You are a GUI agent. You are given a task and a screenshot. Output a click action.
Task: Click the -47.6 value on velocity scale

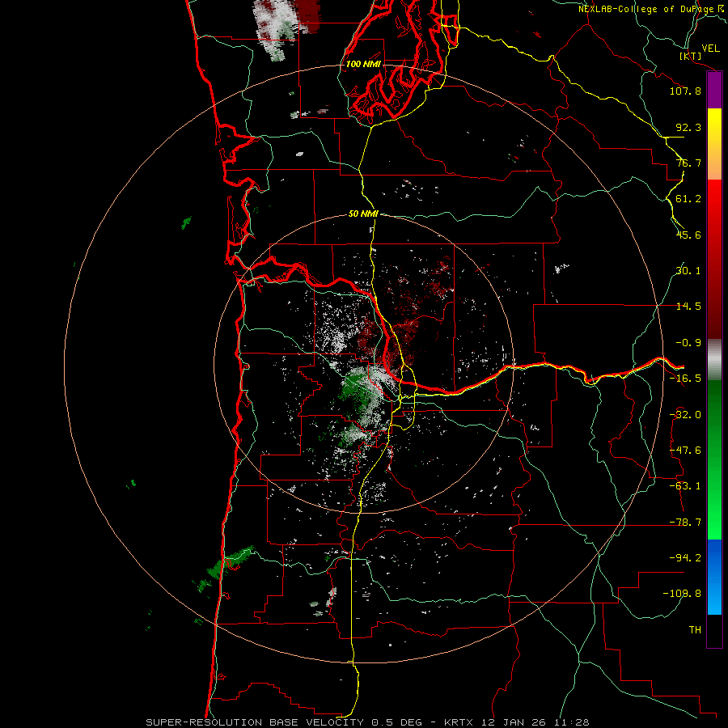pyautogui.click(x=685, y=451)
